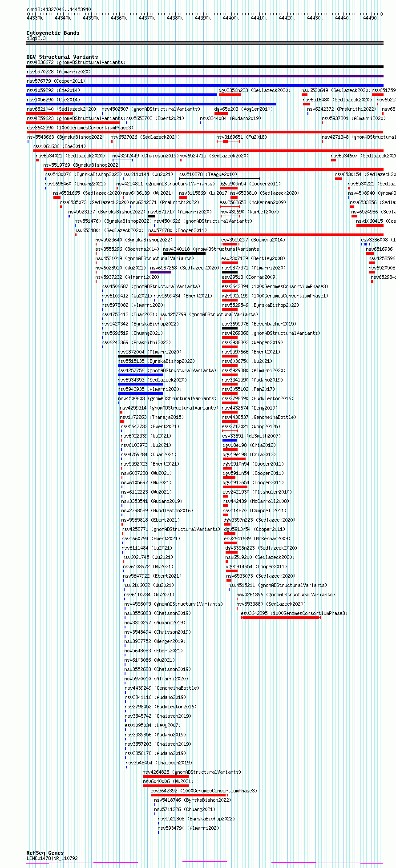This screenshot has width=396, height=868.
Task: Open esv1095034 (Levy2007) variant
Action: point(153,725)
